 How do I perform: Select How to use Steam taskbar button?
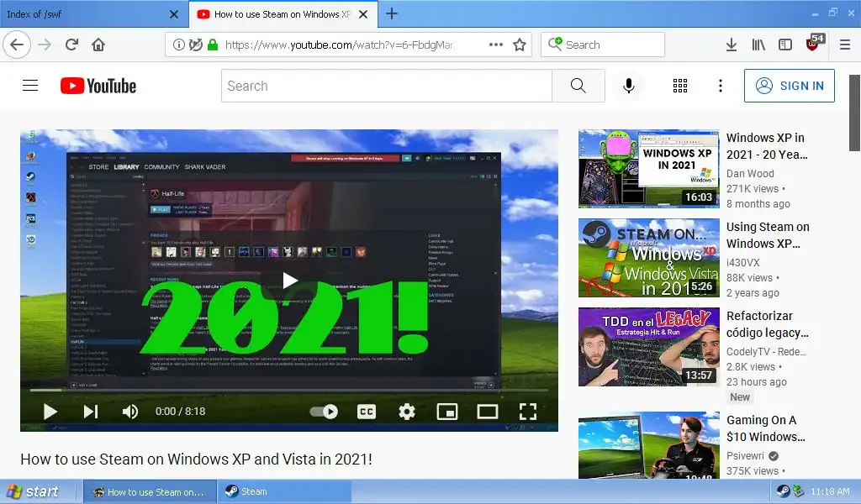tap(150, 491)
